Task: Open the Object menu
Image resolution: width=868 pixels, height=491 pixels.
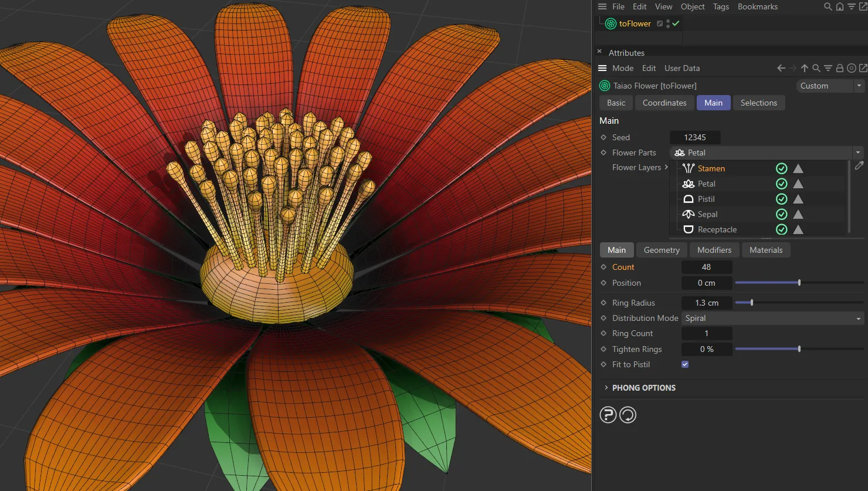Action: [692, 6]
